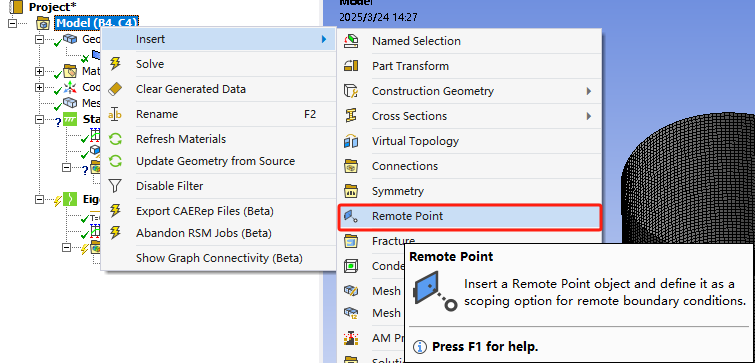Click the Static Structural analysis icon
755x363 pixels.
tap(70, 119)
